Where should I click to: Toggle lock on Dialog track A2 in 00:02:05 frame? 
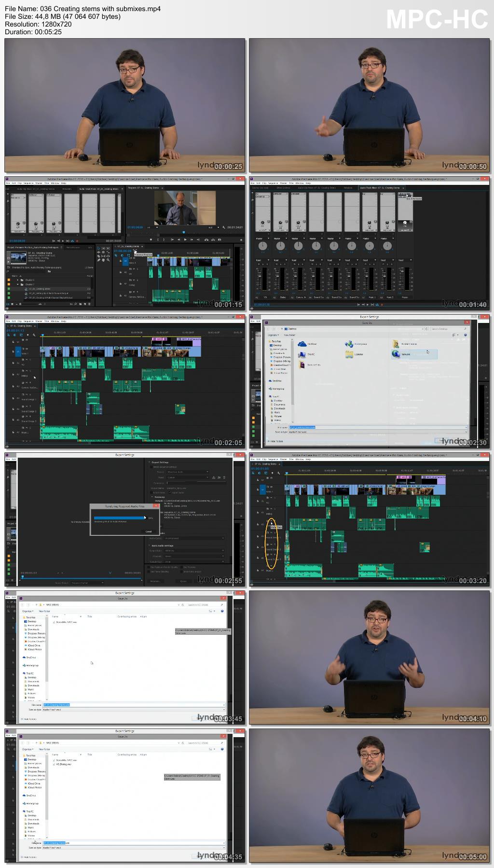point(13,375)
